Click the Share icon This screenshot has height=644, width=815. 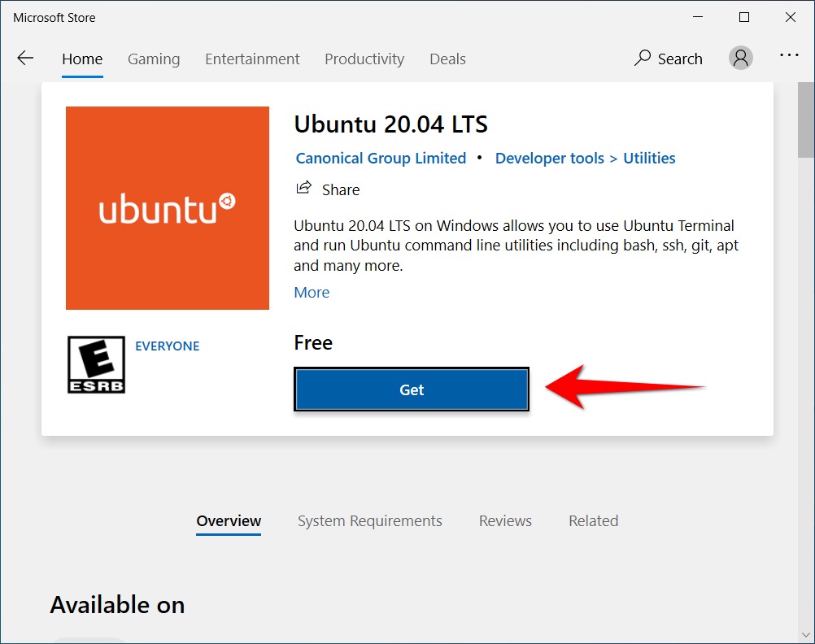click(304, 188)
